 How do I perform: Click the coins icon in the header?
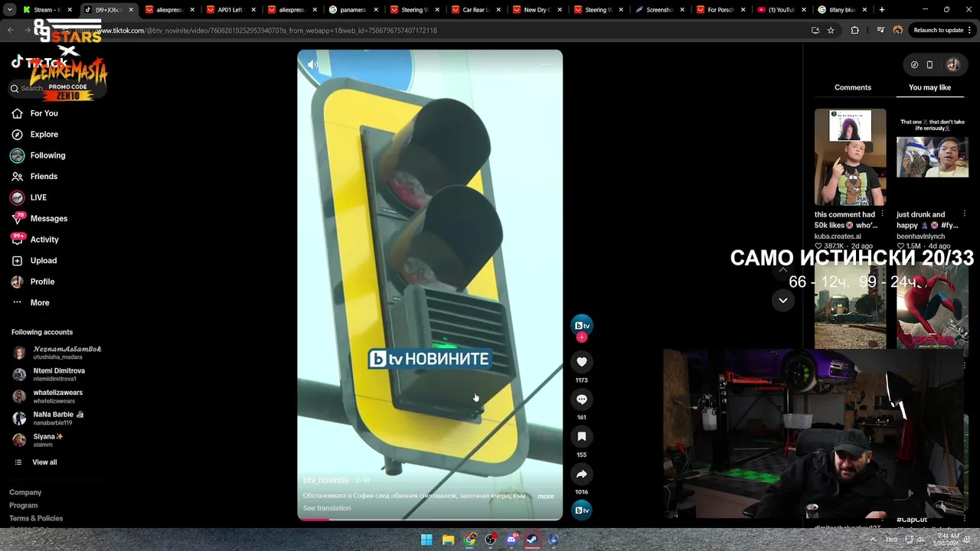click(x=914, y=65)
